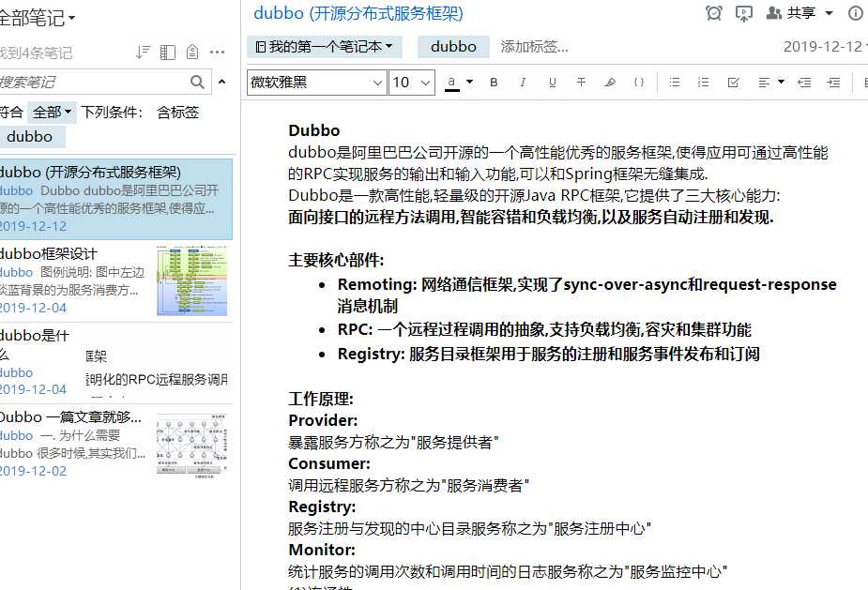Open the dubbo是什么 note
The height and width of the screenshot is (590, 868).
115,362
